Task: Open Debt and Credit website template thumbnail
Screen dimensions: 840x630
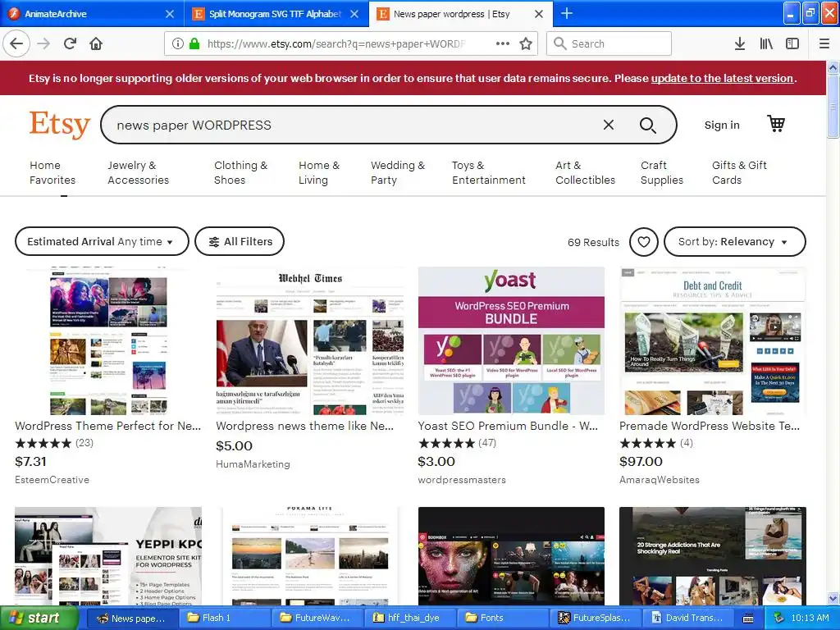Action: pyautogui.click(x=713, y=340)
